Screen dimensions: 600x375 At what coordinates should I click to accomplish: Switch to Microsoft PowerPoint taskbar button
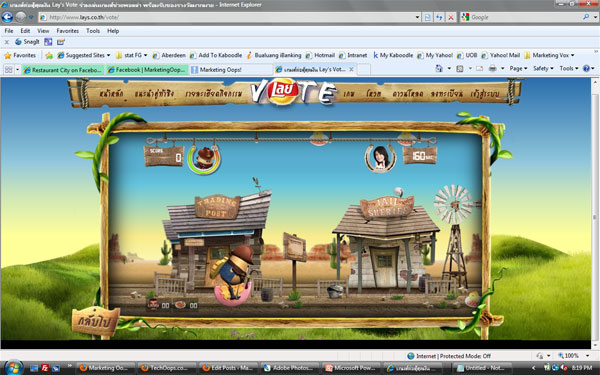coord(351,368)
